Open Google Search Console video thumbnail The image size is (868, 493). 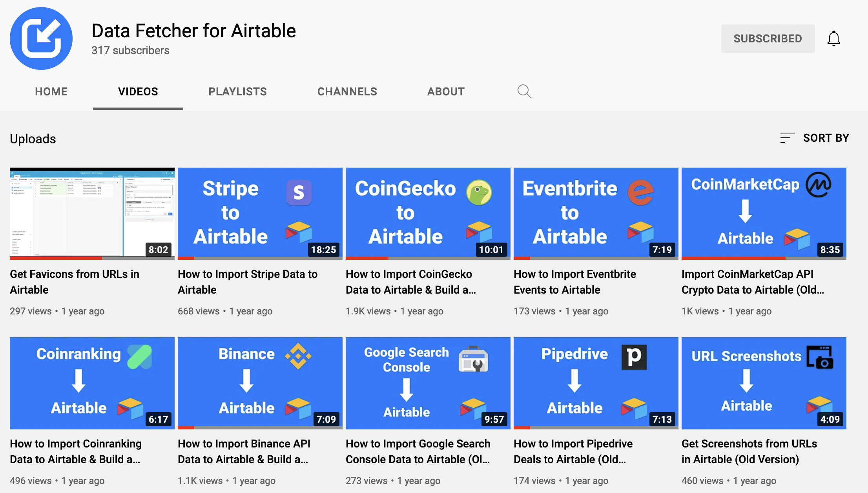(428, 383)
